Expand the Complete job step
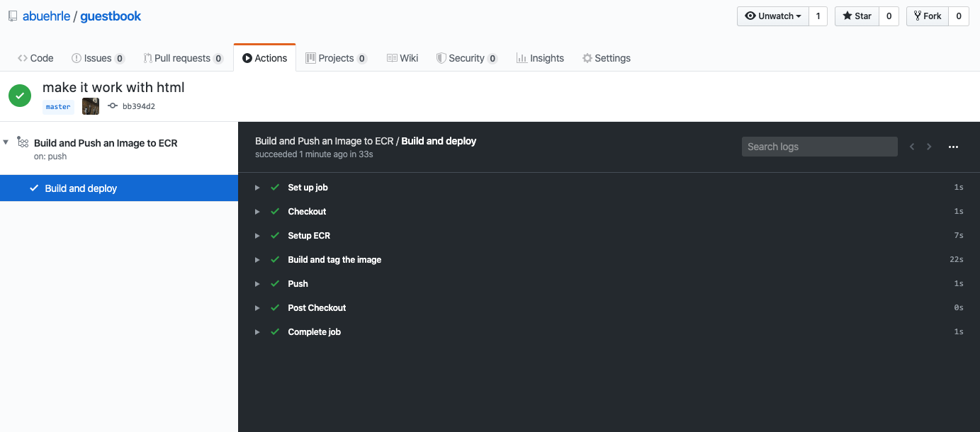980x432 pixels. (x=258, y=332)
